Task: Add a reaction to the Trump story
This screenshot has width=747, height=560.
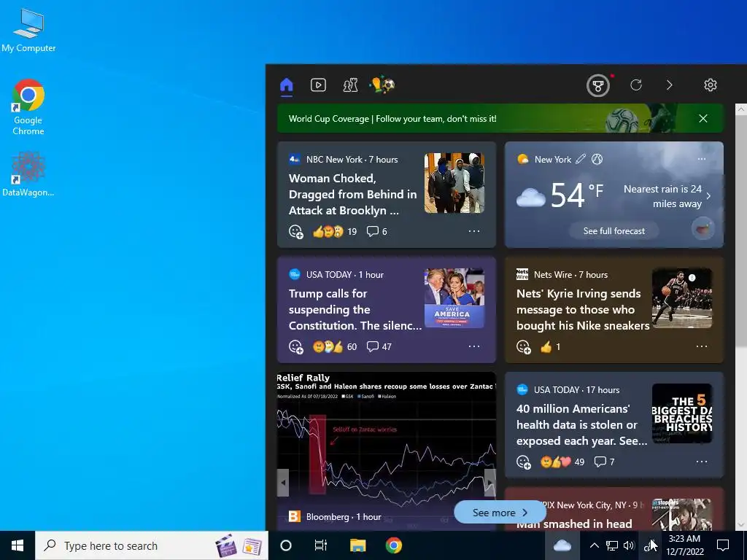Action: pos(296,346)
